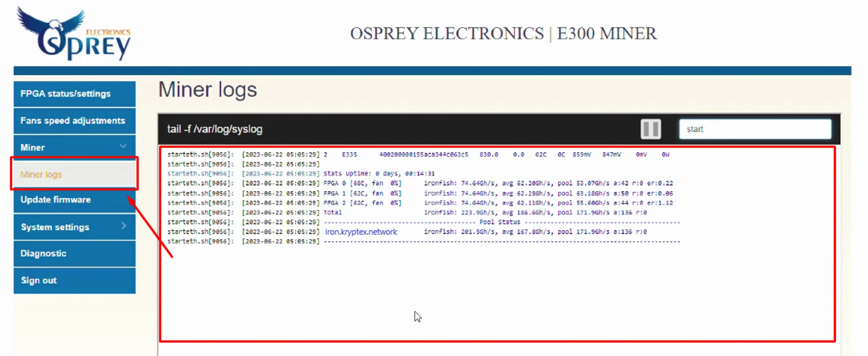Expand the System settings arrow

click(x=124, y=226)
